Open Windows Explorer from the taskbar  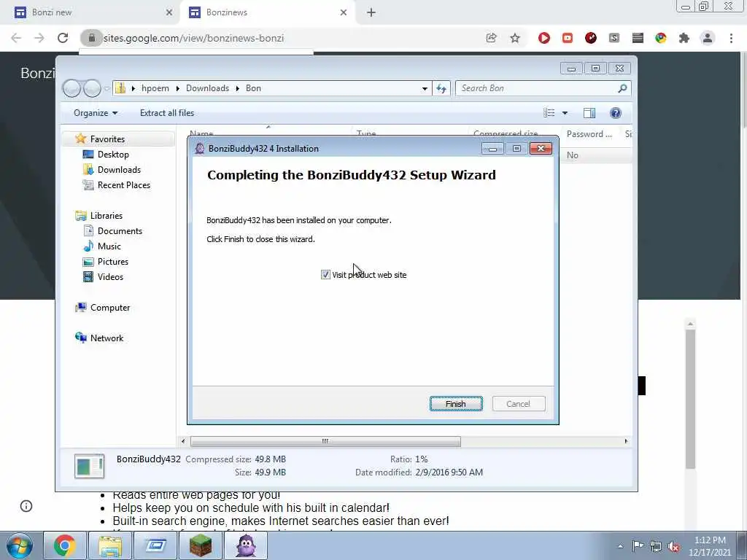[x=110, y=545]
